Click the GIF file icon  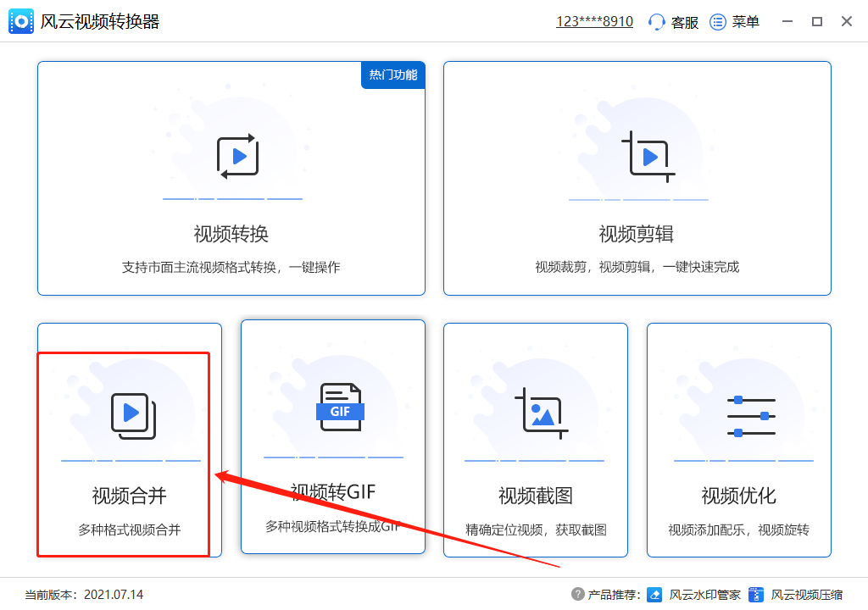pyautogui.click(x=340, y=408)
